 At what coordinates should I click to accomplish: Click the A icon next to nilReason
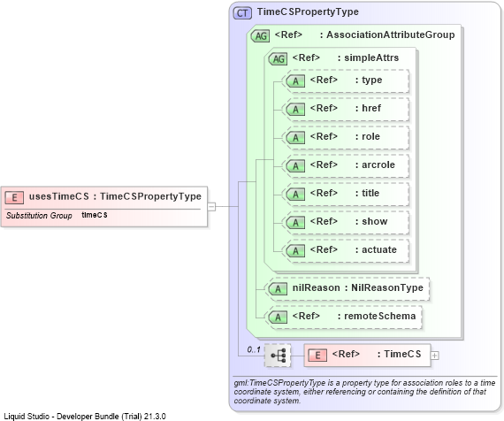278,289
